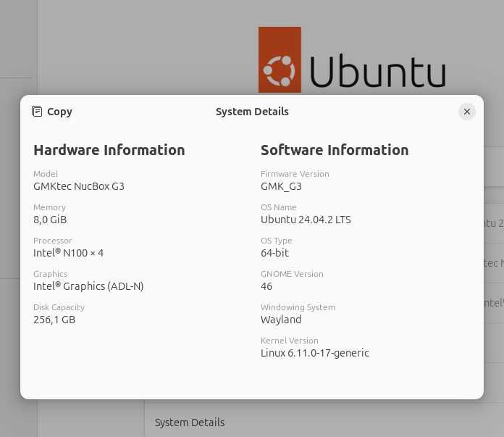Click the Hardware Information heading
The width and height of the screenshot is (504, 437).
click(x=109, y=150)
